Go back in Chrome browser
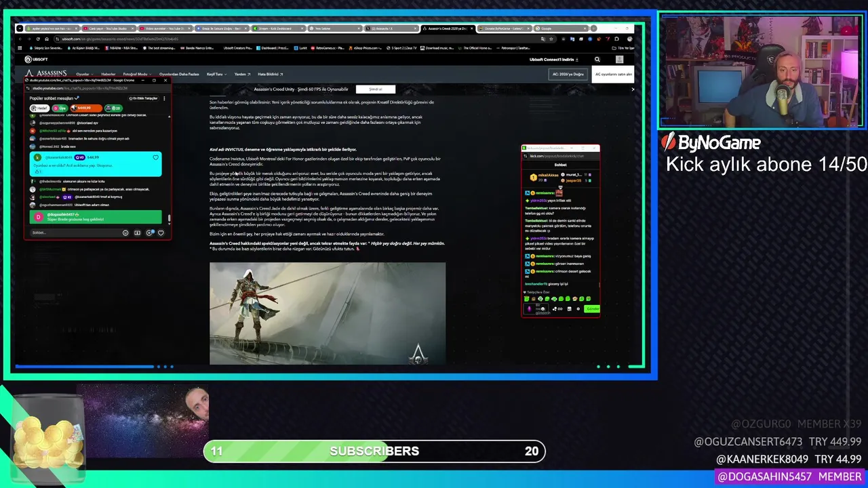The width and height of the screenshot is (868, 488). (x=20, y=39)
